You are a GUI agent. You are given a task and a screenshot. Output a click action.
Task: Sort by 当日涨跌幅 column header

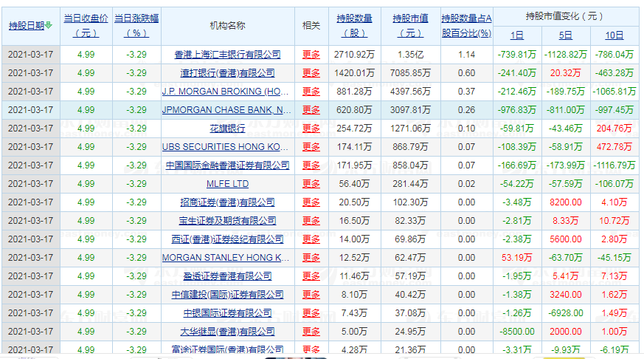(x=136, y=26)
